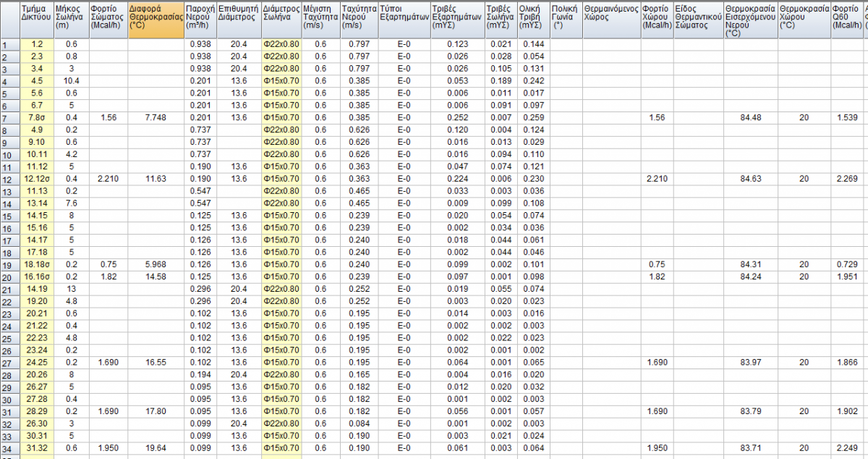Select row header number 27
Viewport: 868px width, 459px height.
10,362
